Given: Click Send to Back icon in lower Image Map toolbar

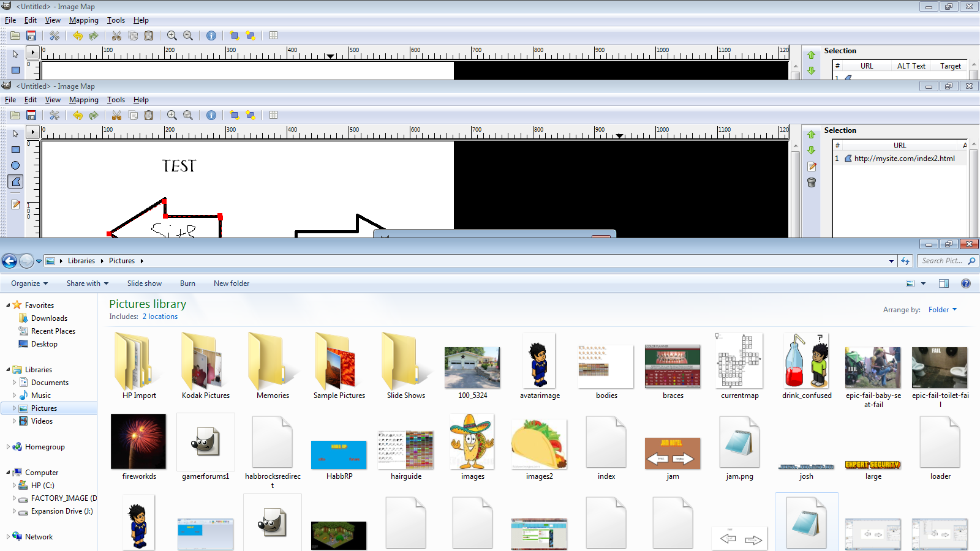Looking at the screenshot, I should pos(250,115).
